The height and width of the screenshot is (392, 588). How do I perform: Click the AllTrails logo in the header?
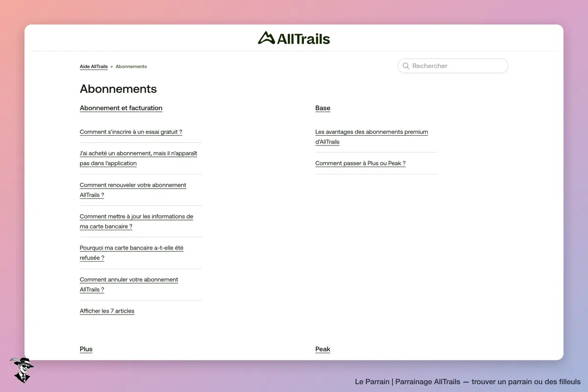coord(294,38)
